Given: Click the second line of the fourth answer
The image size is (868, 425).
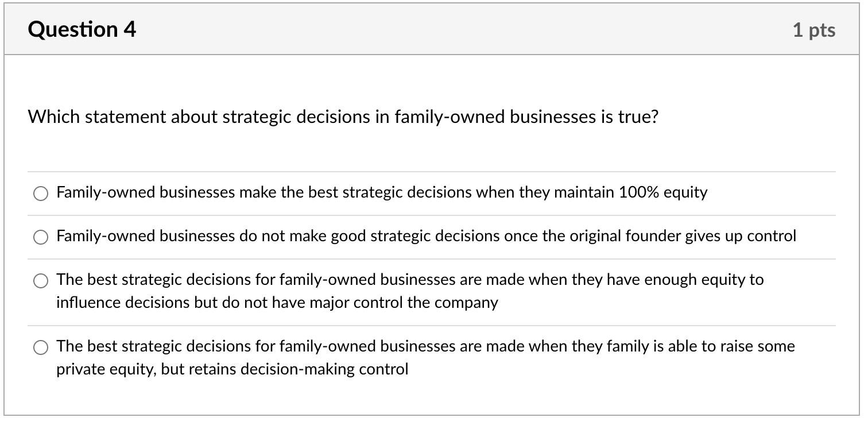Looking at the screenshot, I should click(232, 369).
